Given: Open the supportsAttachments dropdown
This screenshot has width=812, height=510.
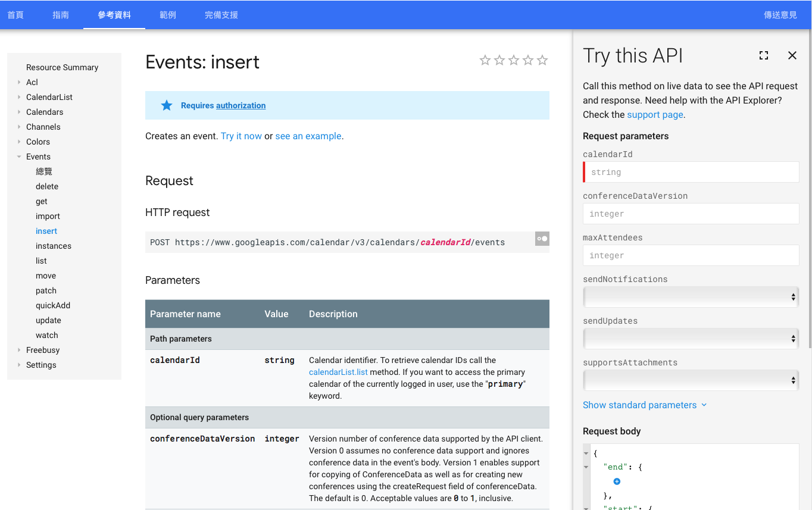Looking at the screenshot, I should (691, 380).
